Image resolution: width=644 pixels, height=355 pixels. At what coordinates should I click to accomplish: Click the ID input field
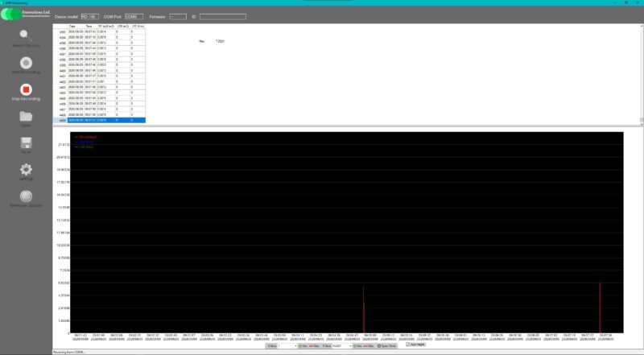pyautogui.click(x=223, y=17)
